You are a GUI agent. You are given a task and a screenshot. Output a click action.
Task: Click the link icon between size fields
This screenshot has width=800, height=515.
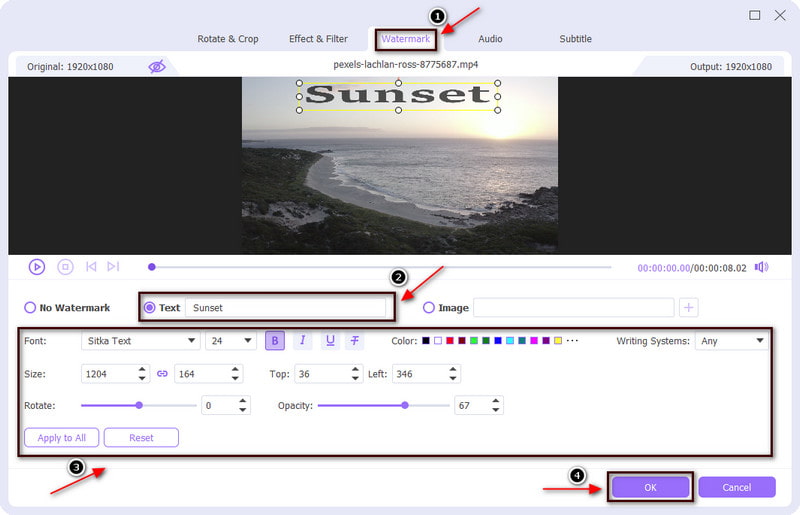coord(162,374)
